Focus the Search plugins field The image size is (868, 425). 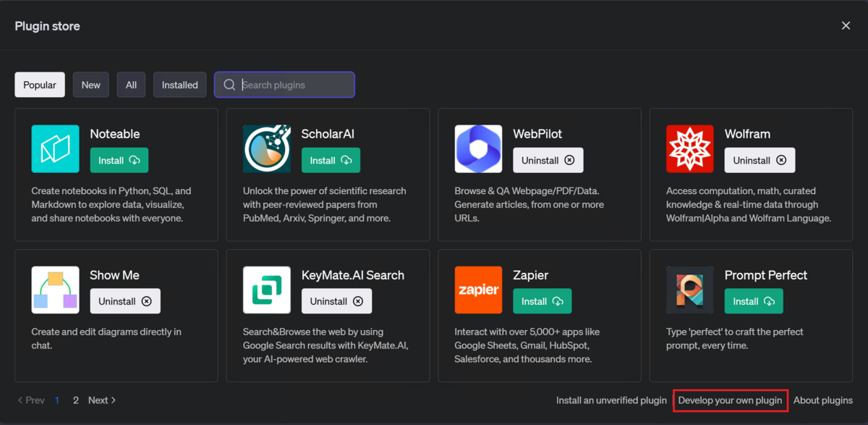coord(284,85)
